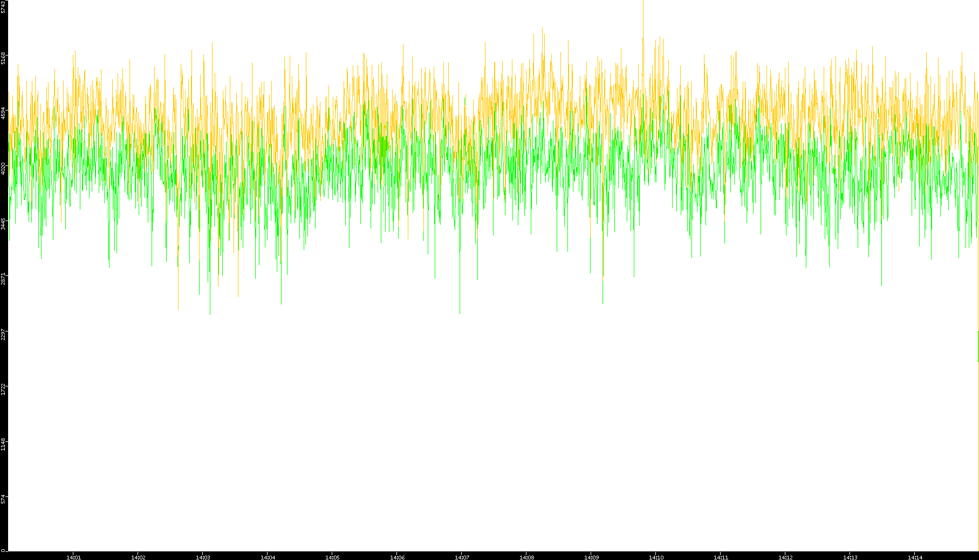
Task: Click the 574 y-axis label
Action: coord(4,499)
